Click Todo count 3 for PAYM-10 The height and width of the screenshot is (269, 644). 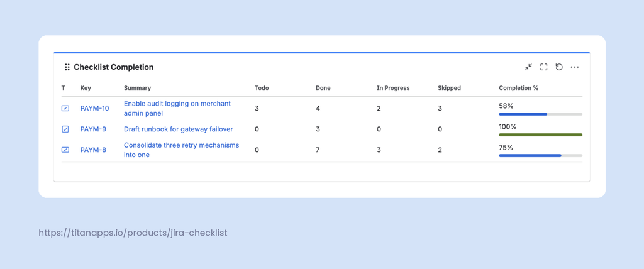pyautogui.click(x=257, y=109)
